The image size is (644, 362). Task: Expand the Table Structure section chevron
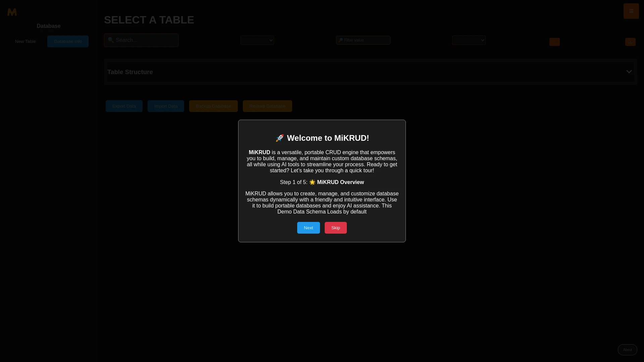[x=629, y=72]
